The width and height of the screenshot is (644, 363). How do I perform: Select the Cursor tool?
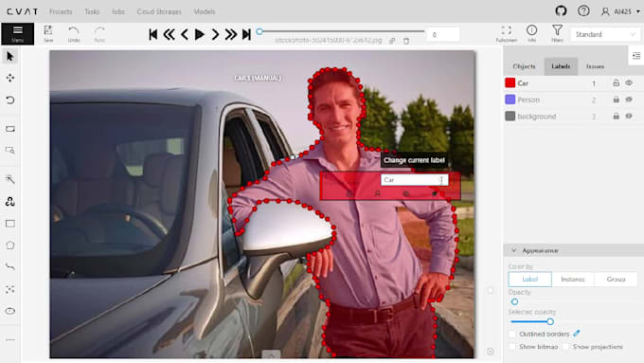(10, 56)
